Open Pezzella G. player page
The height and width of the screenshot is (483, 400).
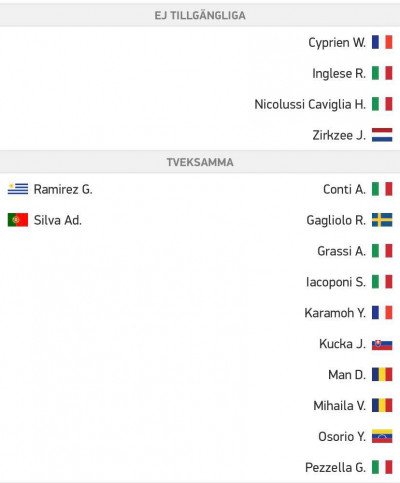point(335,467)
